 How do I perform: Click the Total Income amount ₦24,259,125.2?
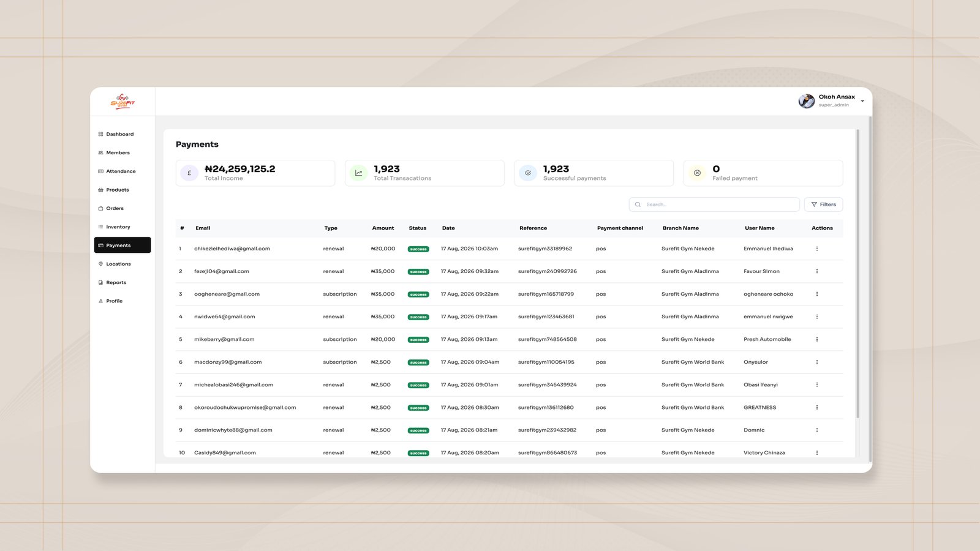(240, 169)
